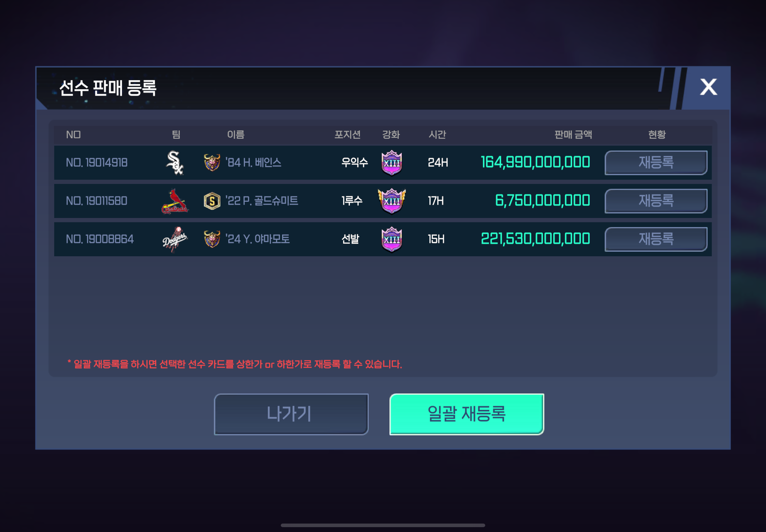Click 재등록 for the 야마모토 listing
The height and width of the screenshot is (532, 766).
tap(656, 239)
